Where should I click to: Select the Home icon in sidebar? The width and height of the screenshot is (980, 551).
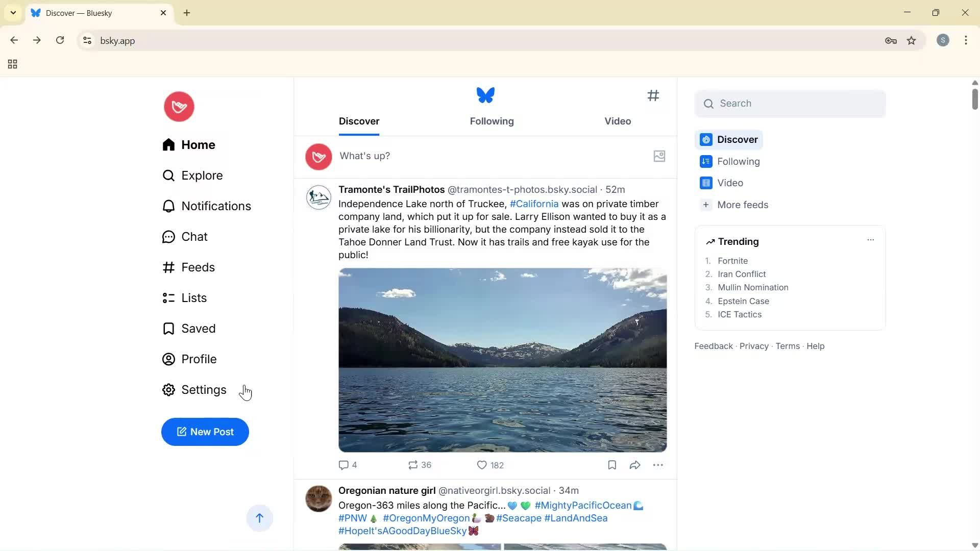coord(169,144)
